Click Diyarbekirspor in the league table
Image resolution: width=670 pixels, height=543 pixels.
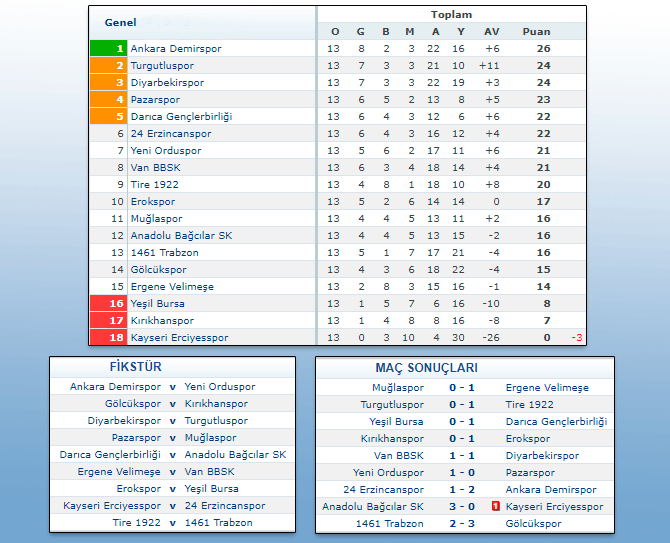[167, 82]
